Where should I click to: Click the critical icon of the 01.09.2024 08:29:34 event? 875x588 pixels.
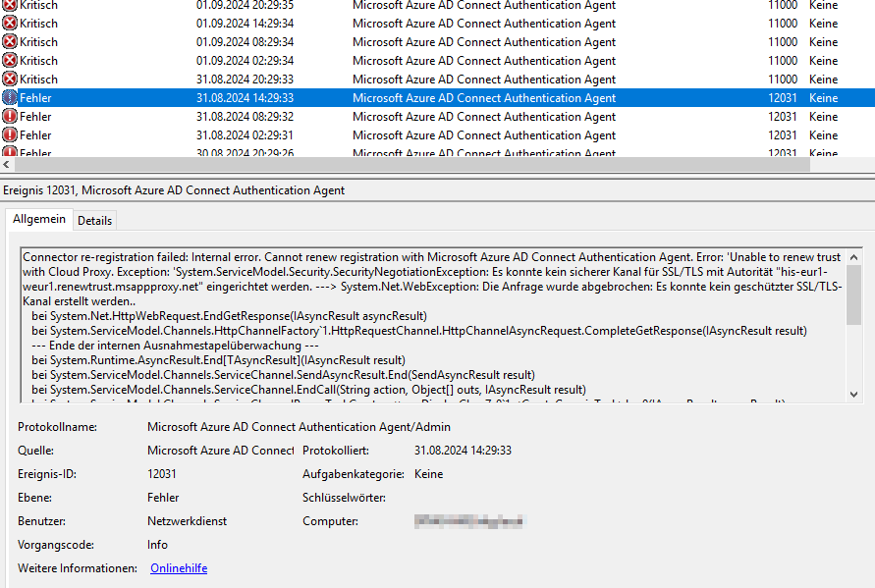[x=10, y=42]
